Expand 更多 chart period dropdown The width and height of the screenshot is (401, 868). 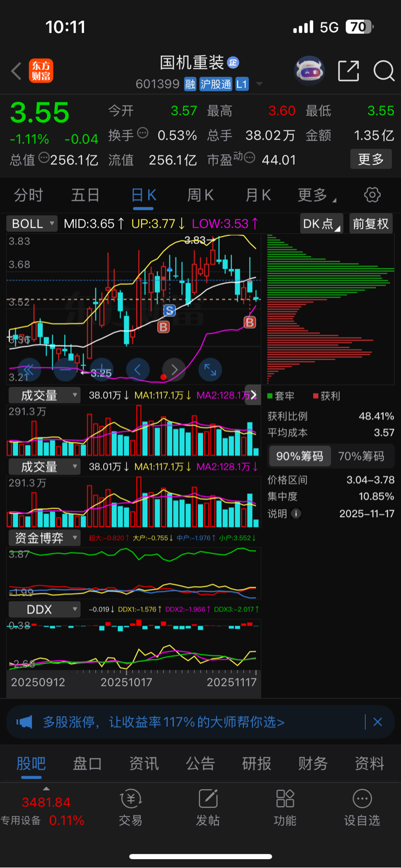[317, 195]
